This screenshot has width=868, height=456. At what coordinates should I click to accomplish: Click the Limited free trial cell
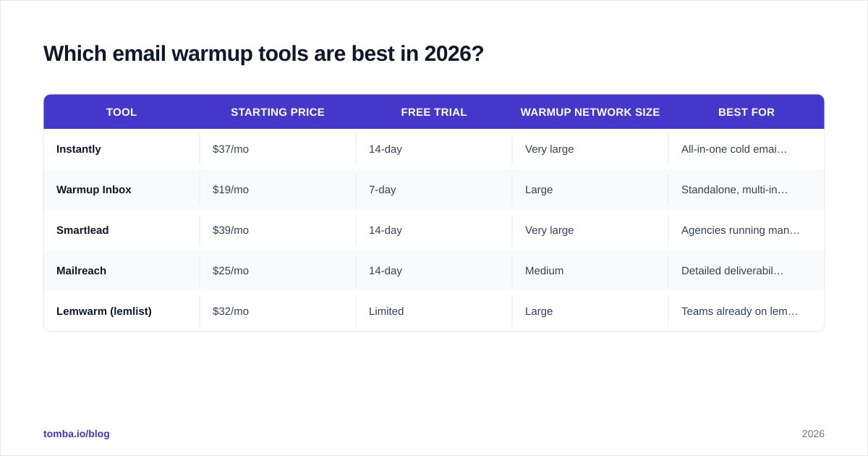434,311
